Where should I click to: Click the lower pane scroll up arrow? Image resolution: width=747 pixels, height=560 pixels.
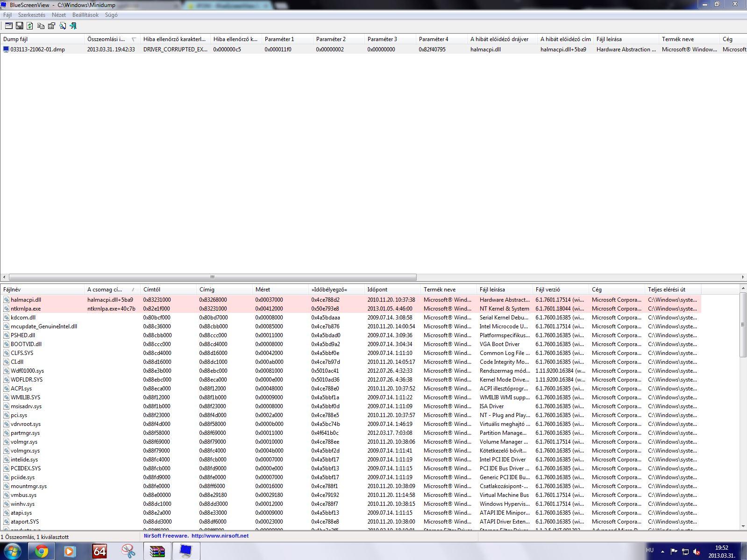tap(743, 289)
